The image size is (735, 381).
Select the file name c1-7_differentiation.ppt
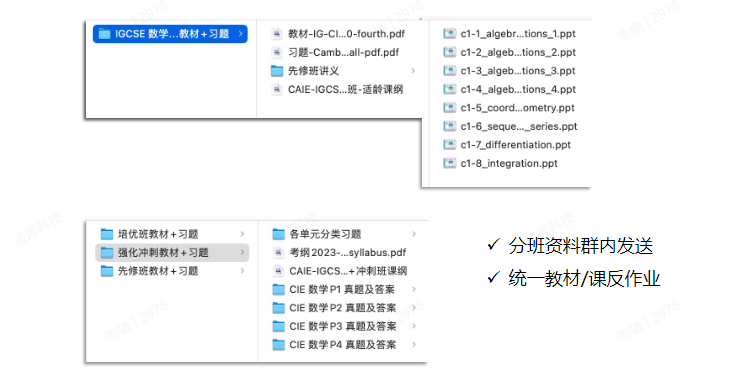click(516, 145)
